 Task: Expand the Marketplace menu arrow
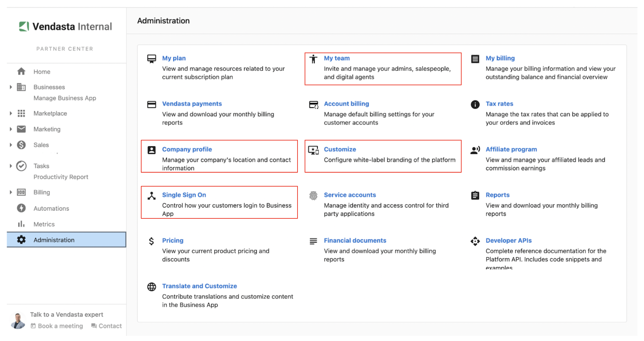point(11,113)
